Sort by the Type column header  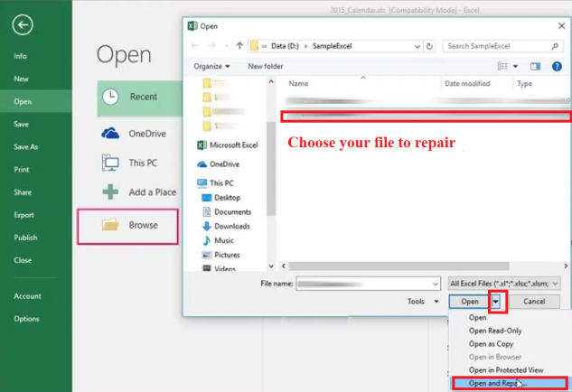525,84
